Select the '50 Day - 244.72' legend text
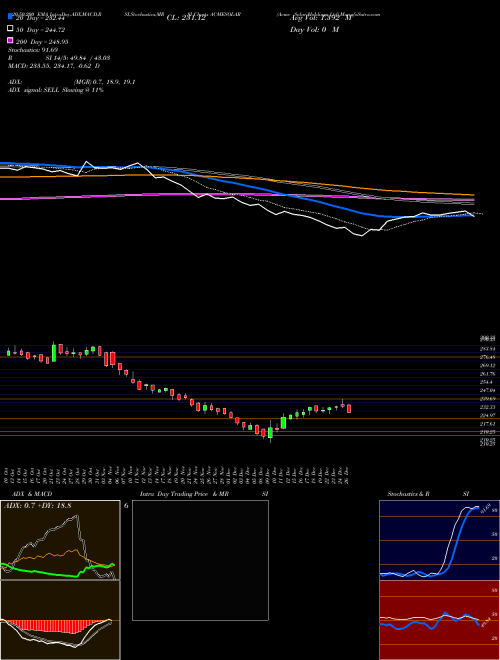This screenshot has width=500, height=660. point(40,30)
